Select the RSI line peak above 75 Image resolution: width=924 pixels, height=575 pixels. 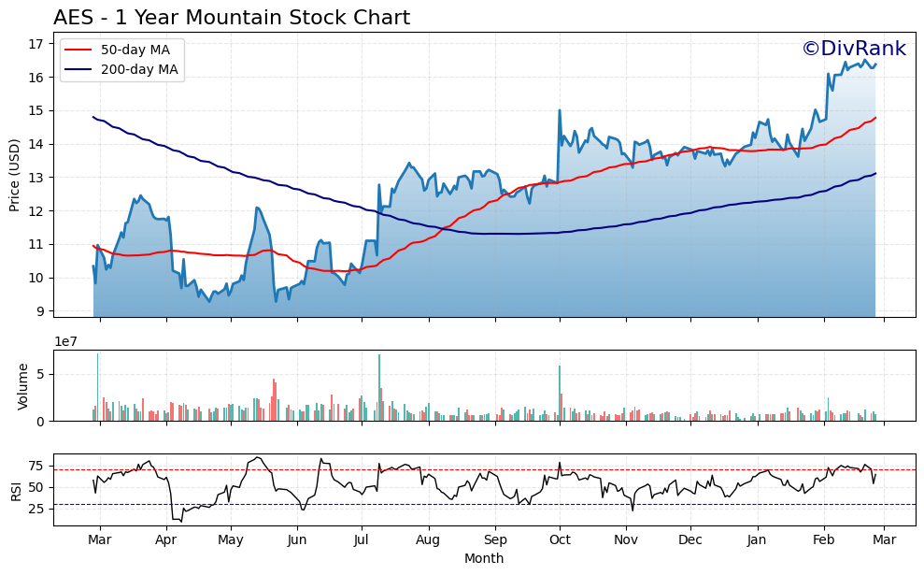tap(258, 455)
